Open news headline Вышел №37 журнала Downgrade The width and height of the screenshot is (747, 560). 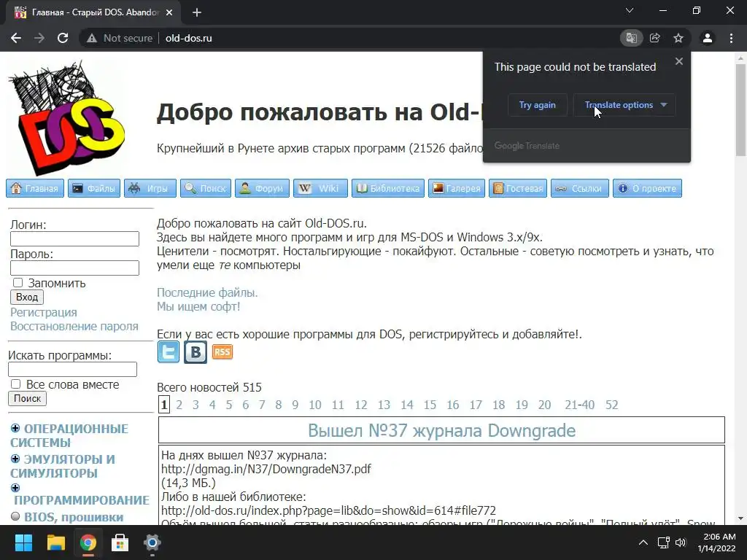pos(441,430)
